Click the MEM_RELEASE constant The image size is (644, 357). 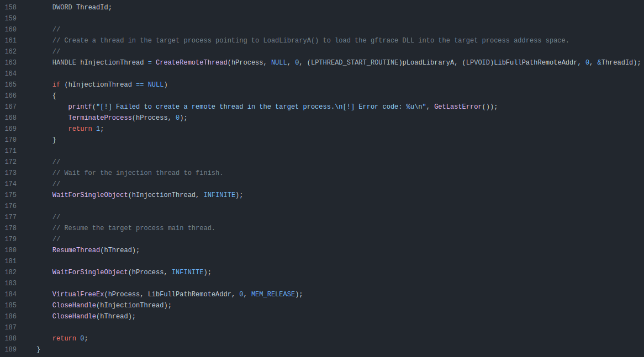[273, 294]
